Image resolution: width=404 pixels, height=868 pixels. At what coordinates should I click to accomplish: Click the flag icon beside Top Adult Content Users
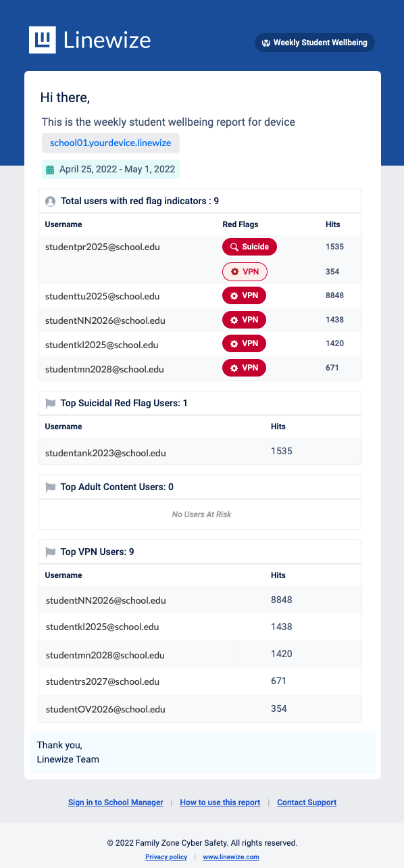(50, 487)
